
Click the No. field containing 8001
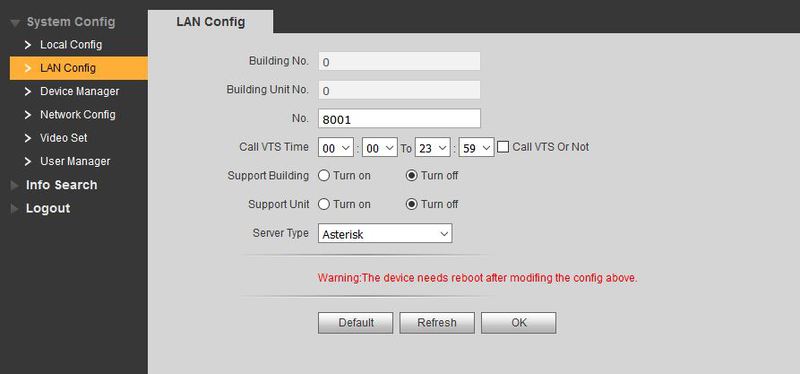point(399,119)
